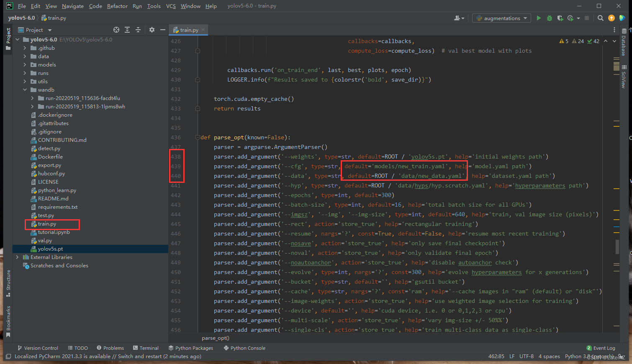Hide the Project panel with minus icon
This screenshot has width=632, height=364.
coord(163,30)
